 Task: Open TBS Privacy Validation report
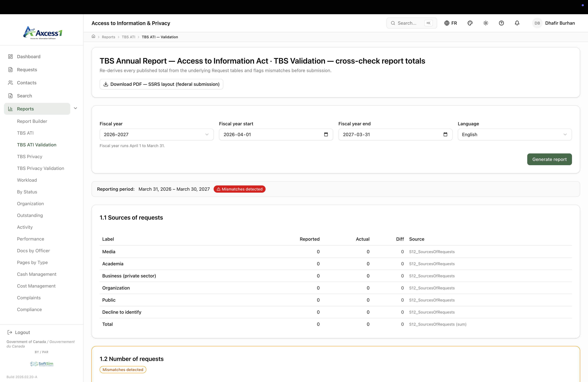[41, 168]
